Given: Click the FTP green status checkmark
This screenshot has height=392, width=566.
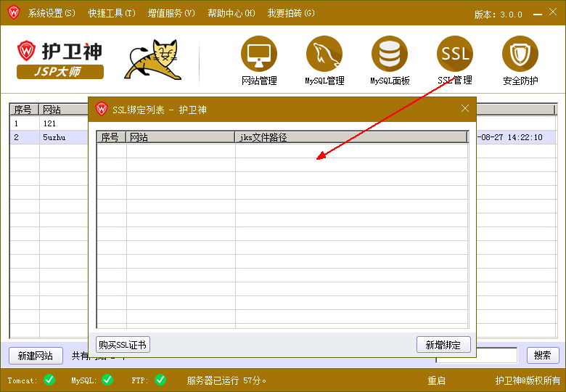Looking at the screenshot, I should 160,380.
